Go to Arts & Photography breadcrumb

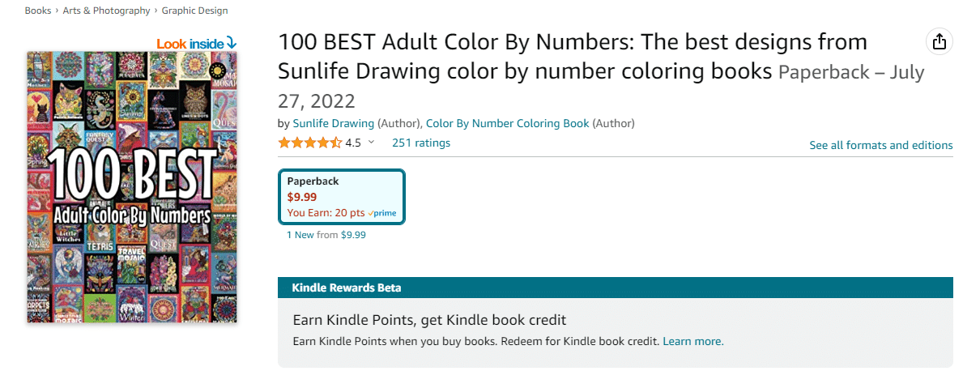(106, 11)
